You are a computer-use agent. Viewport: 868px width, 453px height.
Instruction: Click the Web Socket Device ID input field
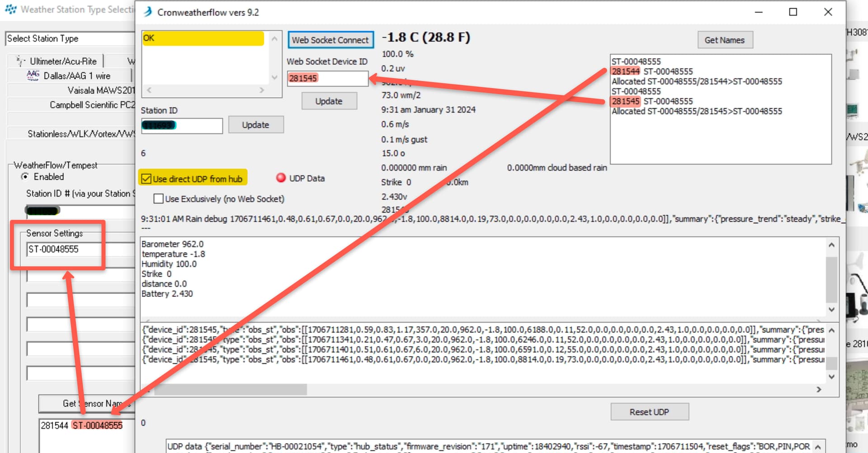(328, 78)
